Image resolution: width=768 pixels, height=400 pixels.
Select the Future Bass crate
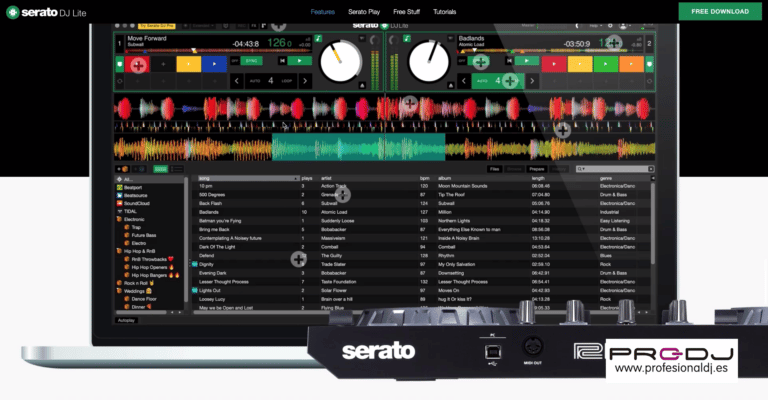click(140, 235)
